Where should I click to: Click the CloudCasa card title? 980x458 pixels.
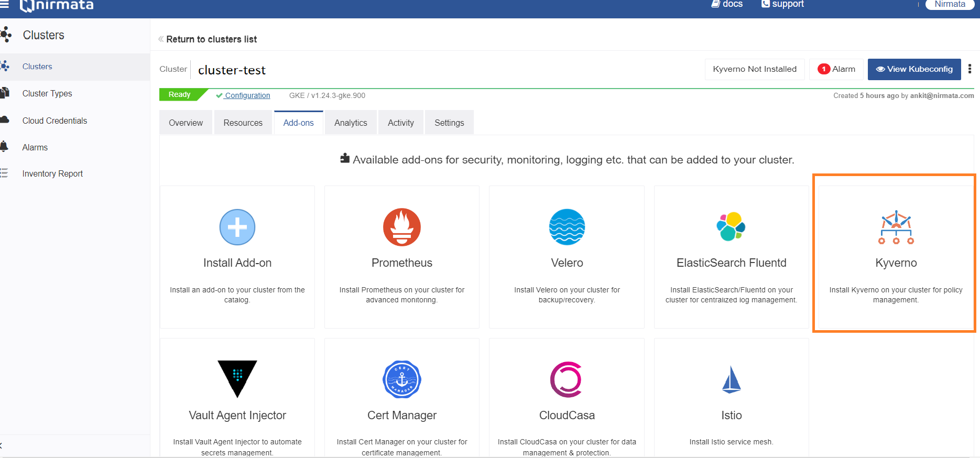point(567,416)
